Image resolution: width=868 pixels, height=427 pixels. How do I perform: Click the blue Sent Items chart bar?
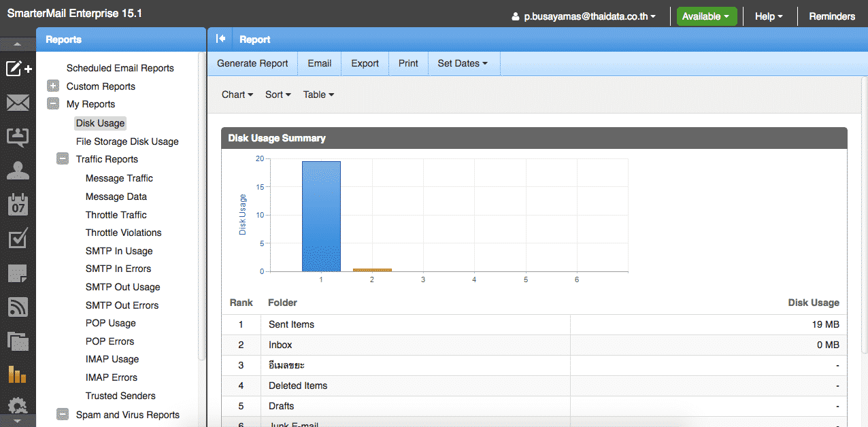point(321,216)
